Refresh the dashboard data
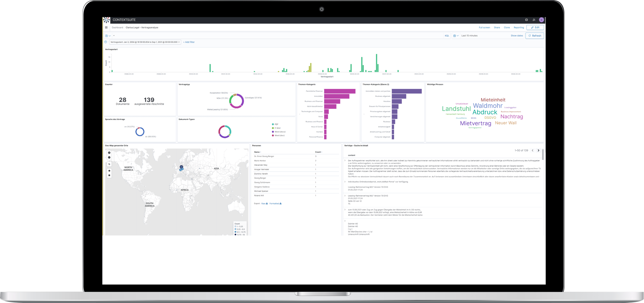Image resolution: width=644 pixels, height=303 pixels. click(535, 36)
